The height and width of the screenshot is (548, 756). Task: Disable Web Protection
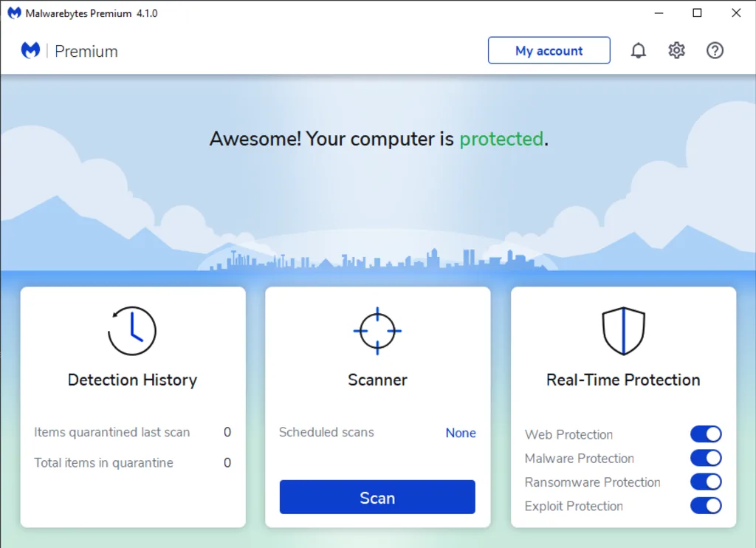706,434
